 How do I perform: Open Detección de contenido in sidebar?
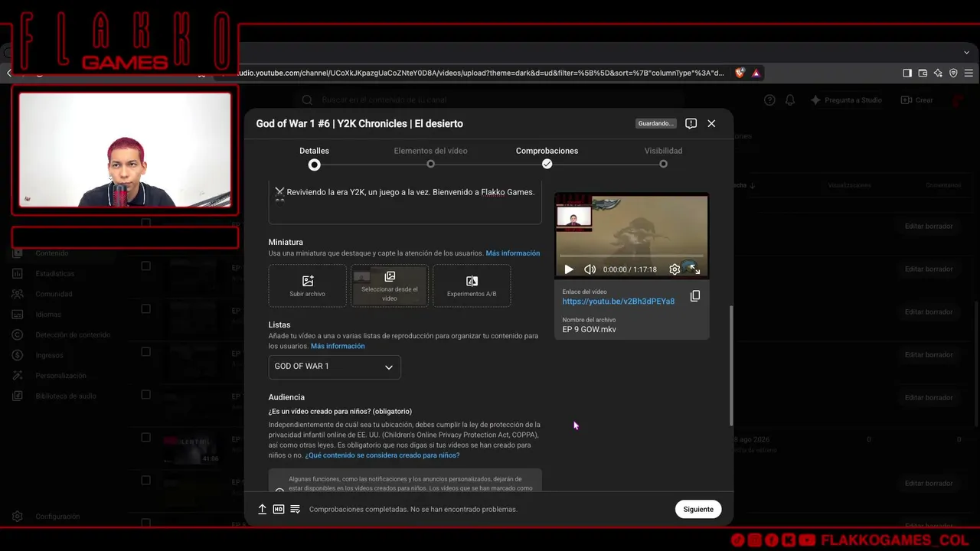click(x=73, y=335)
